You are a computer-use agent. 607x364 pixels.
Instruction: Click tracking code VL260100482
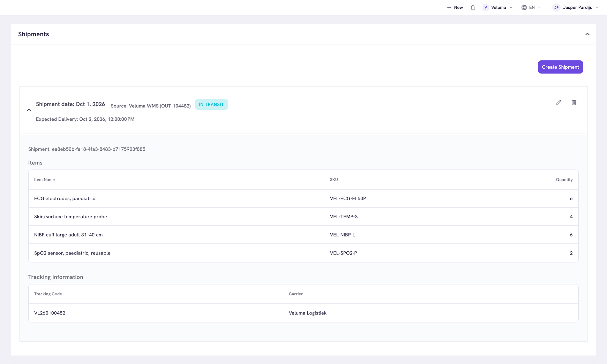point(50,313)
